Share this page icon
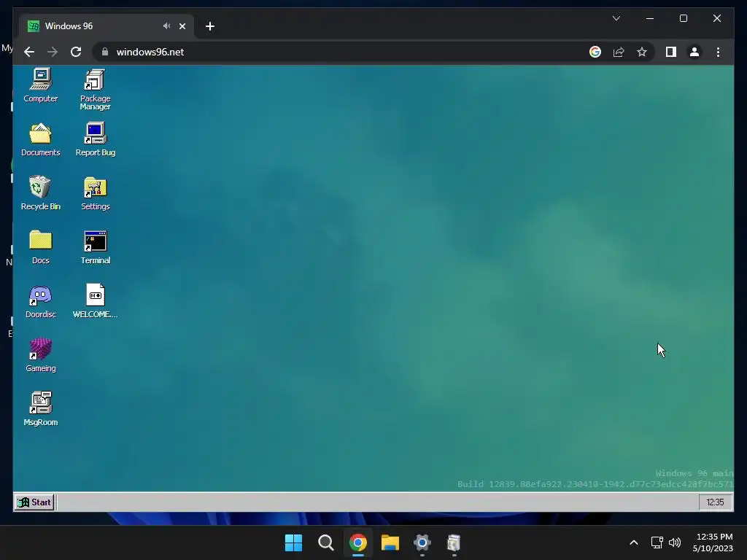747x560 pixels. pos(619,52)
